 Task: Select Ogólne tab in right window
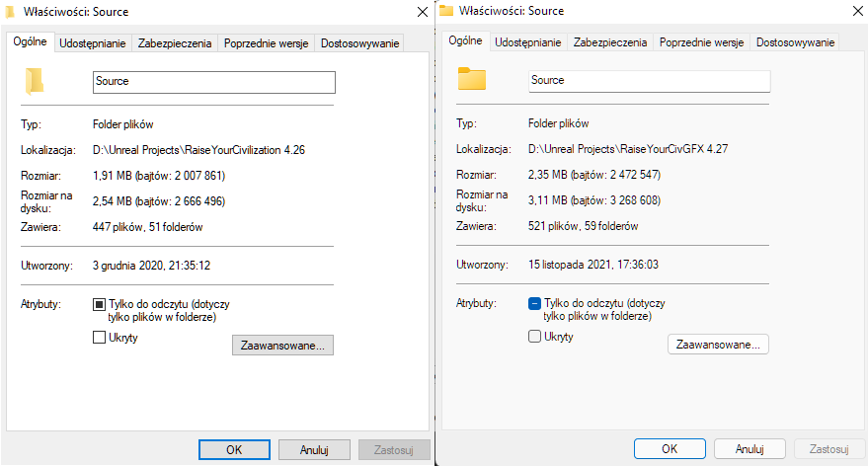pos(465,40)
